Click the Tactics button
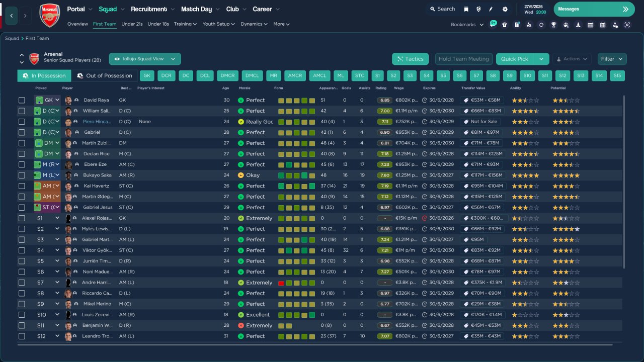644x362 pixels. click(x=410, y=59)
